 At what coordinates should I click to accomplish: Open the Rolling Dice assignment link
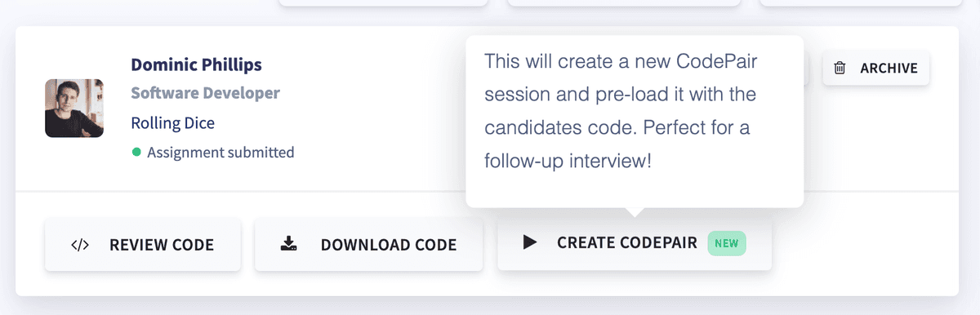(172, 122)
